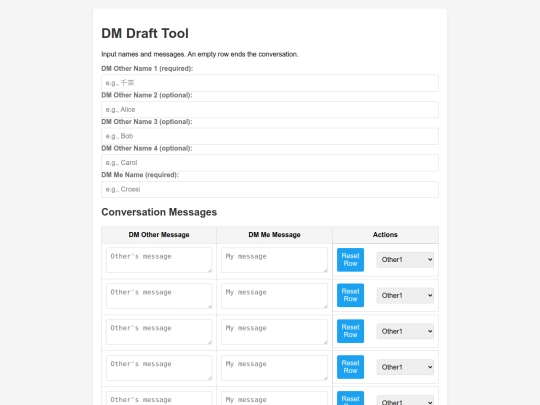The image size is (540, 405).
Task: Click the DM Me Message column header
Action: 274,235
